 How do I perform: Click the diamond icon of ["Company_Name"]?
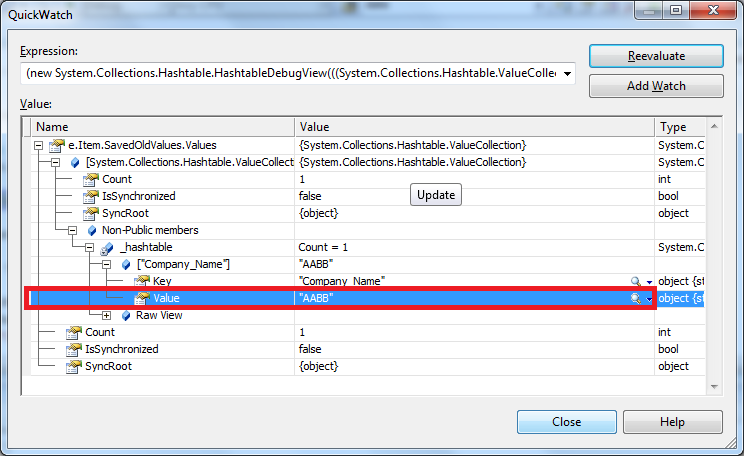pos(126,265)
